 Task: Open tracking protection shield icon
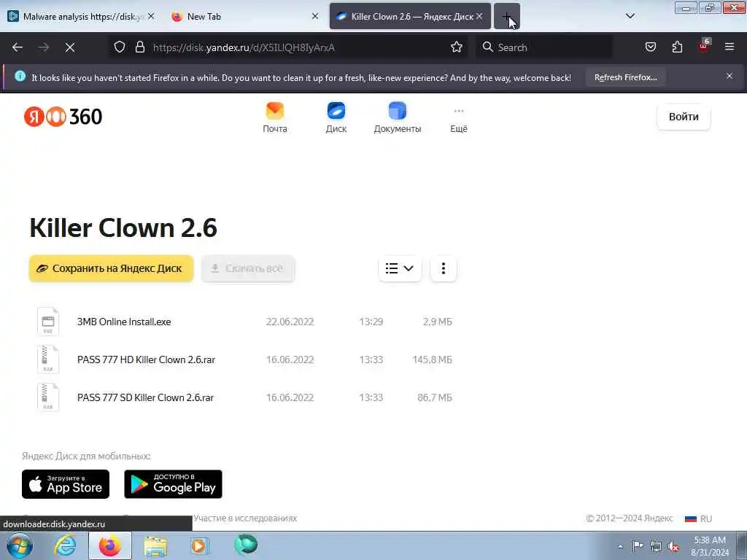[x=120, y=47]
